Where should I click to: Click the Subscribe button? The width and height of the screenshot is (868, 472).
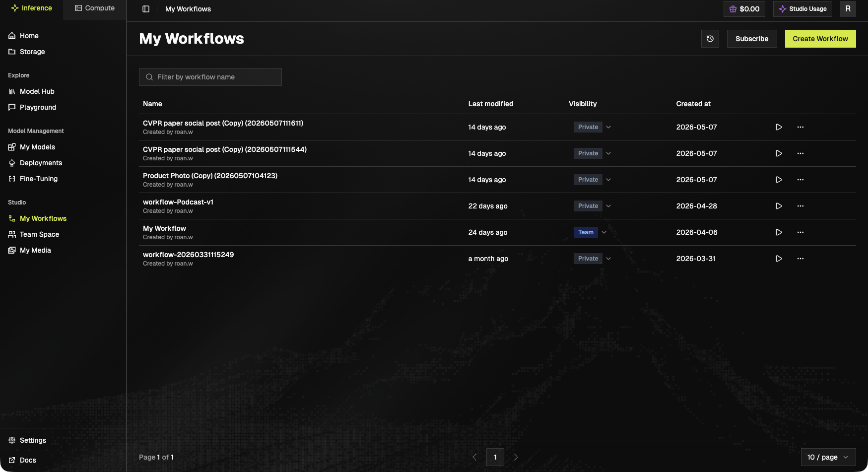tap(752, 39)
